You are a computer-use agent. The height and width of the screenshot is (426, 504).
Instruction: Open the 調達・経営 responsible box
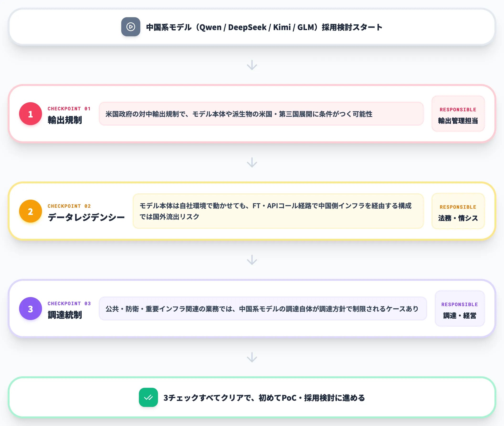click(460, 309)
